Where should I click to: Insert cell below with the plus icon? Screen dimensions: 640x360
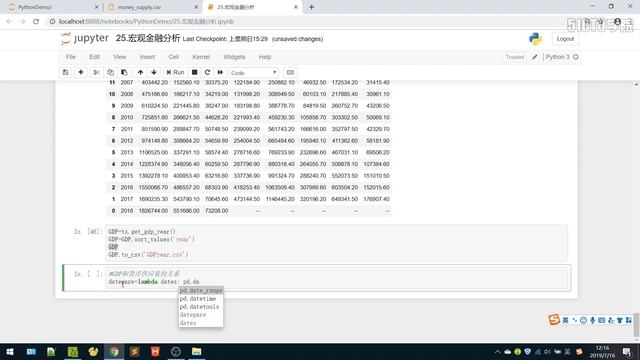(81, 73)
